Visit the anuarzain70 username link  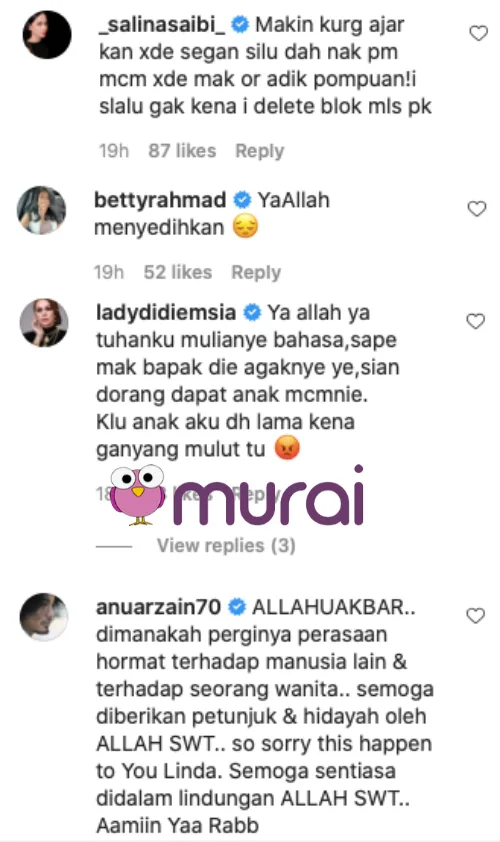coord(158,607)
